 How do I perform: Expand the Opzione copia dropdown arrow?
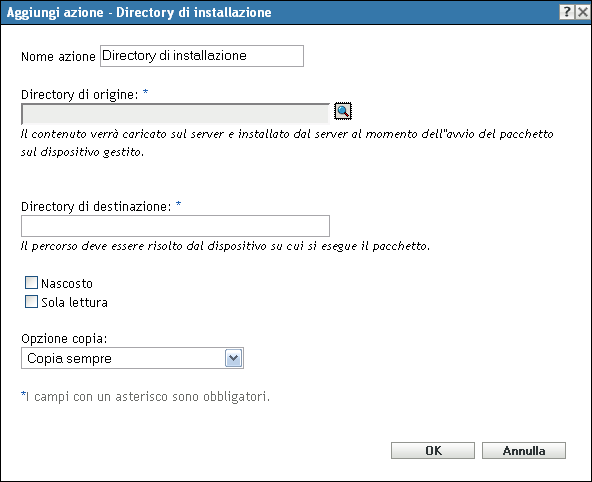pos(234,358)
